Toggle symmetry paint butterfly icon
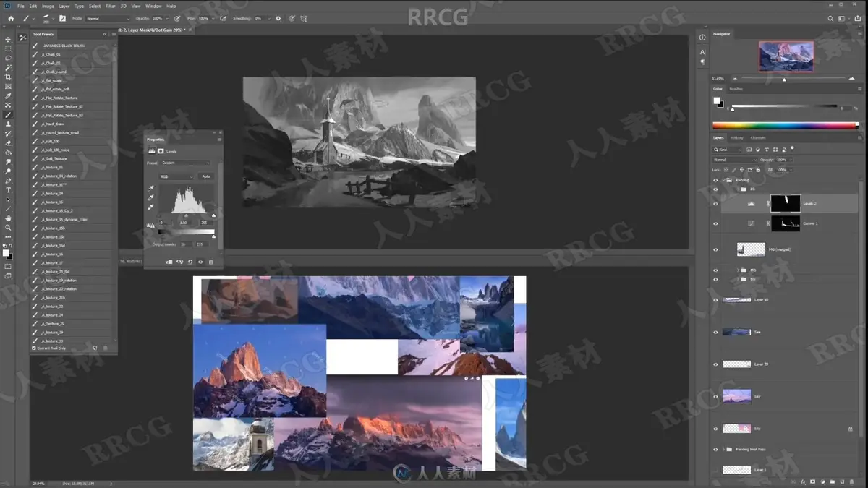Image resolution: width=868 pixels, height=488 pixels. click(305, 18)
